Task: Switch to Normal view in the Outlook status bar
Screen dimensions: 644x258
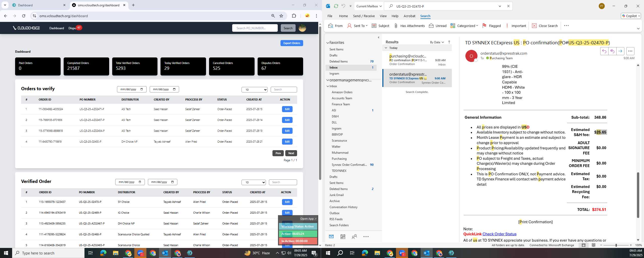Action: (584, 245)
